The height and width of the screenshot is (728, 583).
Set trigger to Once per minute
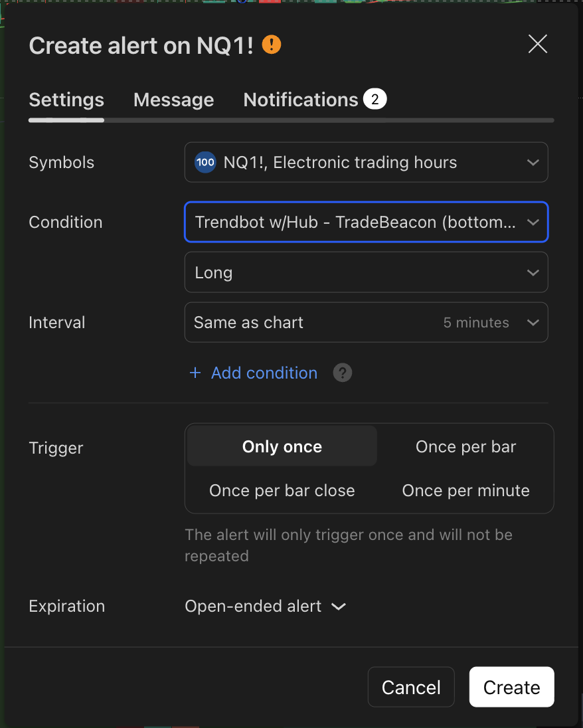(x=465, y=490)
